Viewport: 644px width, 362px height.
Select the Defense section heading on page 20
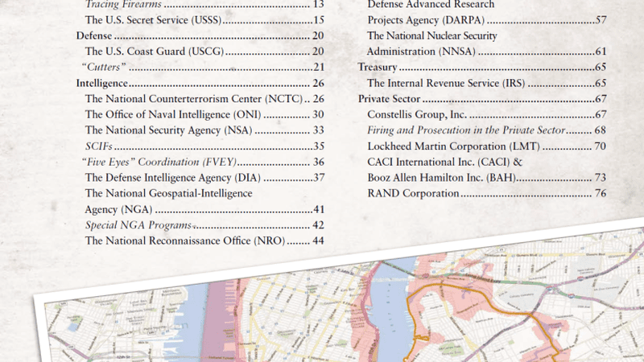coord(94,36)
